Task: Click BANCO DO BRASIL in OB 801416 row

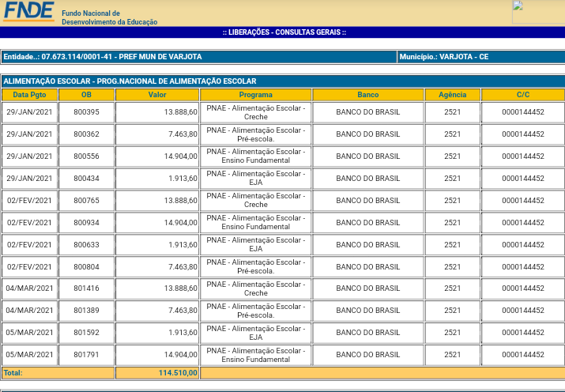Action: click(368, 288)
